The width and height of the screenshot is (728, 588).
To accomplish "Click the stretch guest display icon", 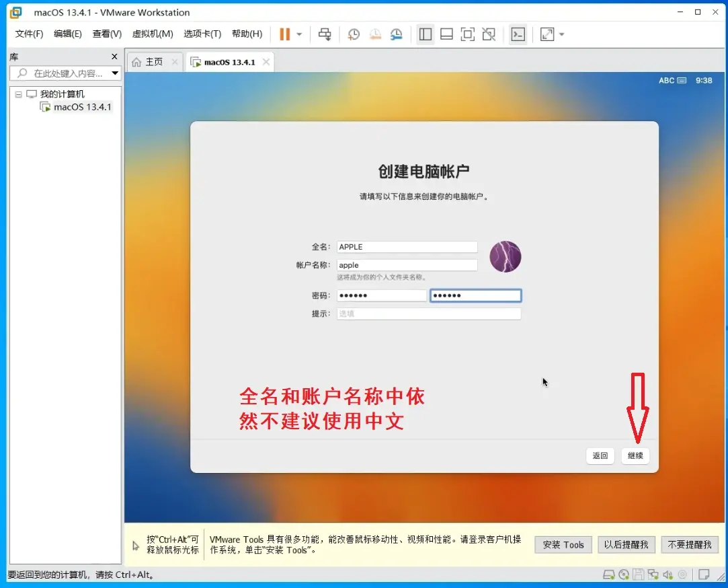I will point(547,34).
